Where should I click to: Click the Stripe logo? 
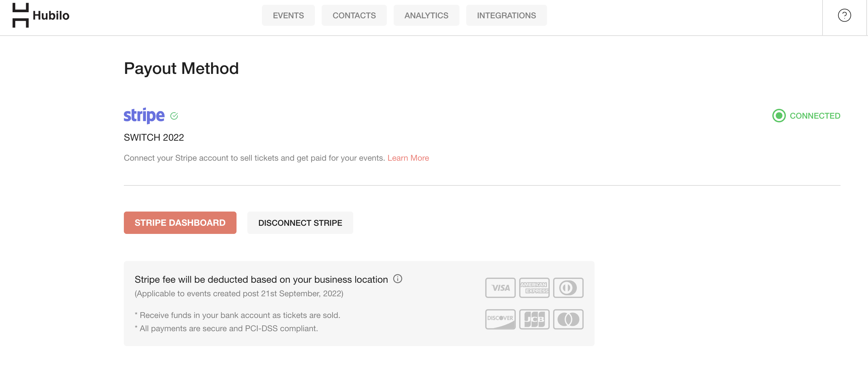144,116
